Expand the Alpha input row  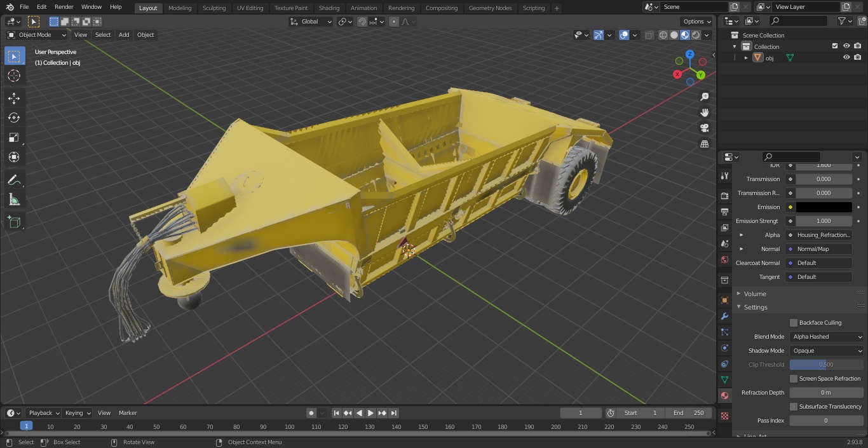pyautogui.click(x=741, y=235)
